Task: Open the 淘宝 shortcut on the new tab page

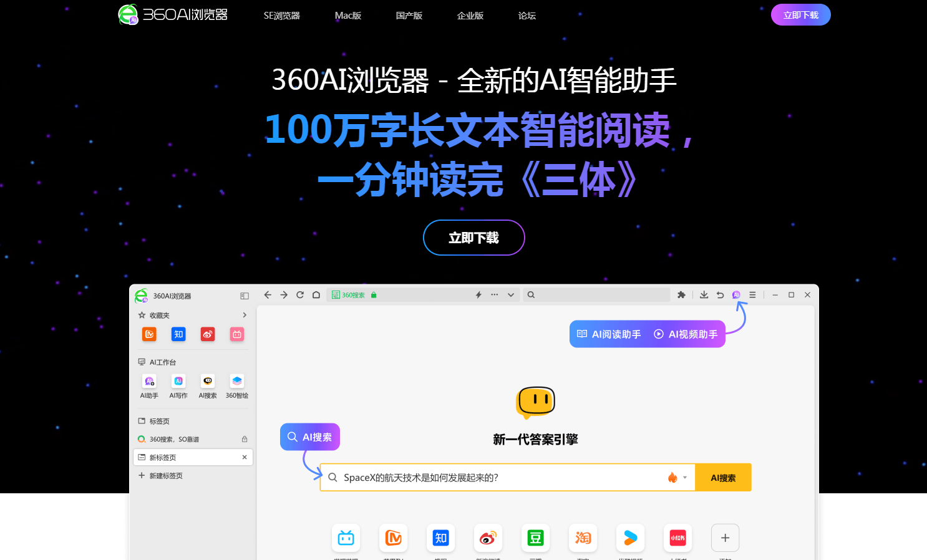Action: [583, 538]
